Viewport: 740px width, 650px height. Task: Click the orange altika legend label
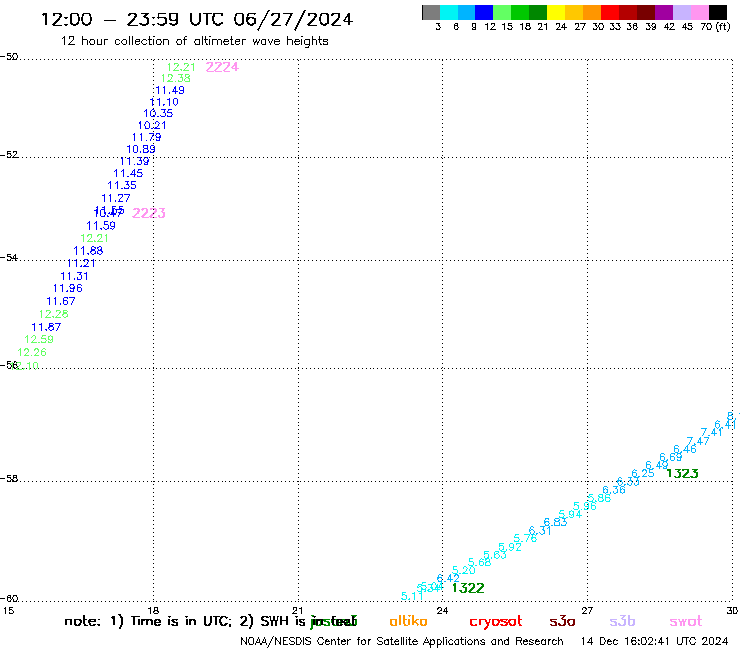[408, 621]
